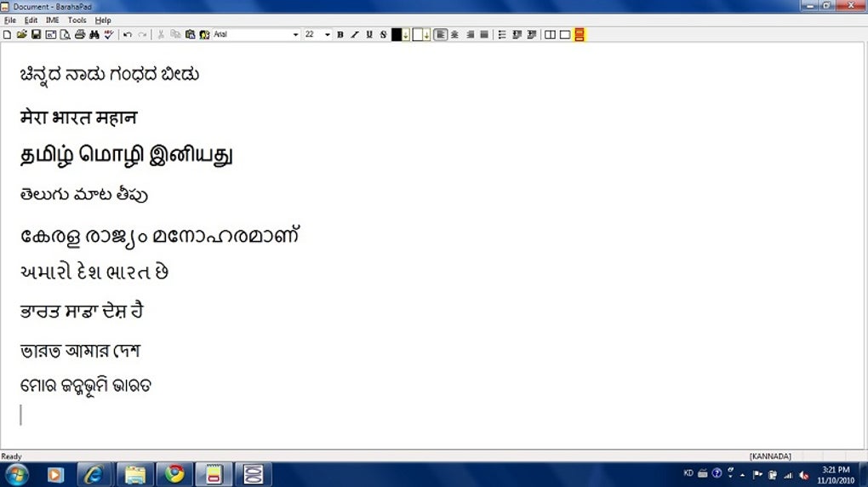Screen dimensions: 868x487
Task: Click the Paste clipboard icon
Action: point(190,34)
